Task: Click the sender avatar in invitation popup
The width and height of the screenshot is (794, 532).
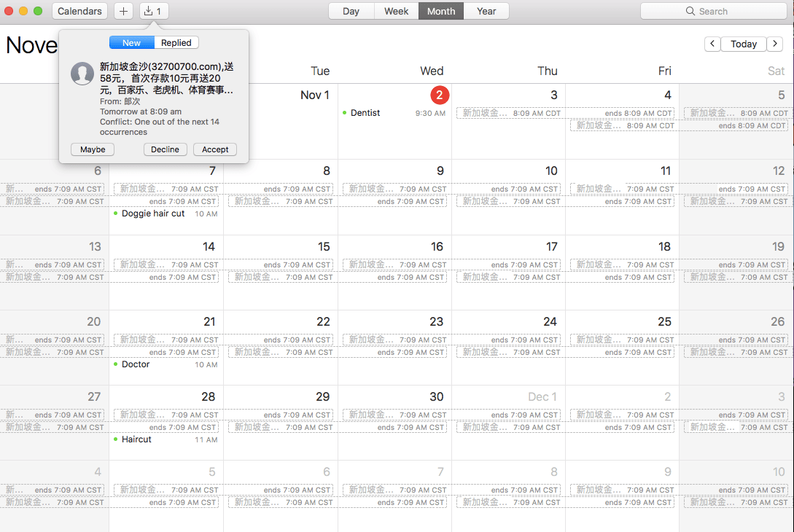Action: coord(82,74)
